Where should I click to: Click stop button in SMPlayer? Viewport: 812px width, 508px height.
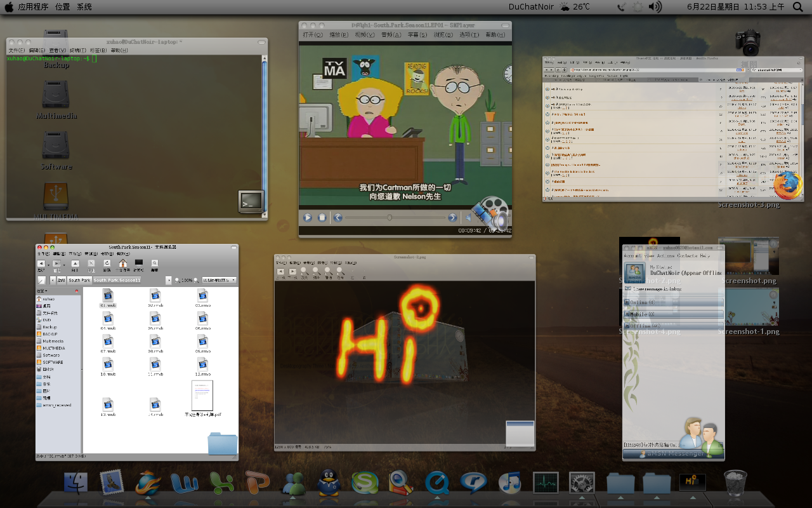pyautogui.click(x=322, y=217)
